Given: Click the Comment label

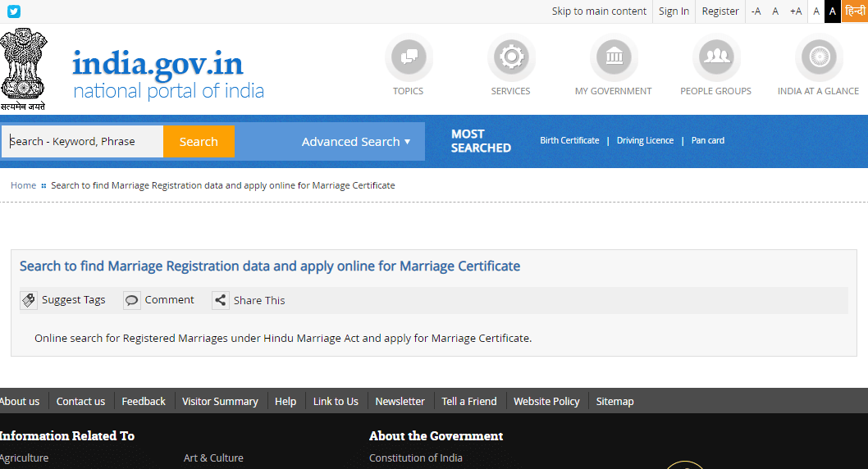Looking at the screenshot, I should coord(169,300).
